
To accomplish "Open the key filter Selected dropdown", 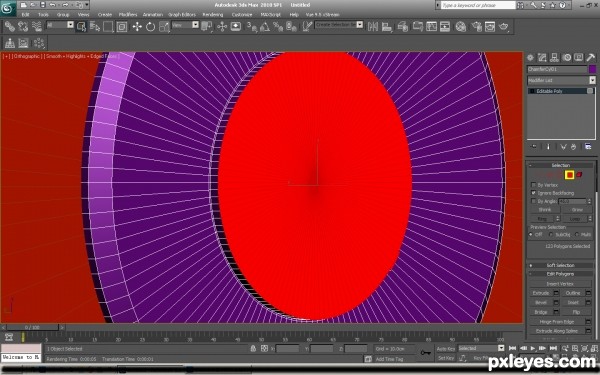I will [x=501, y=348].
